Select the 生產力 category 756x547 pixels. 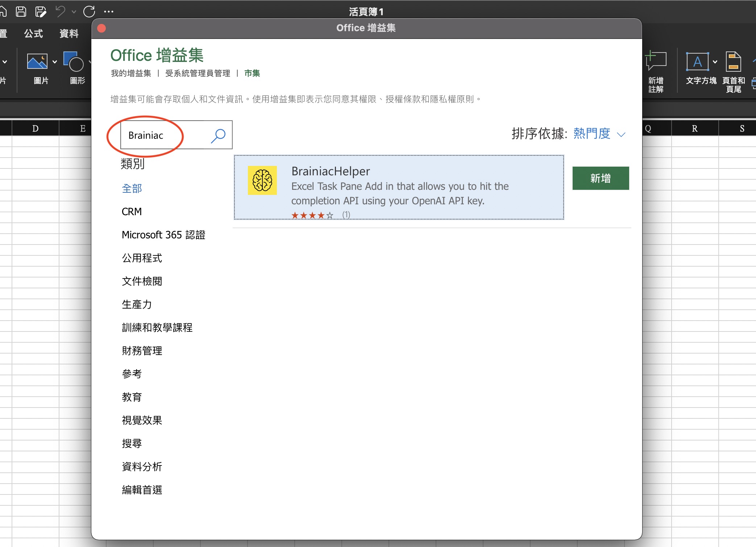[137, 304]
